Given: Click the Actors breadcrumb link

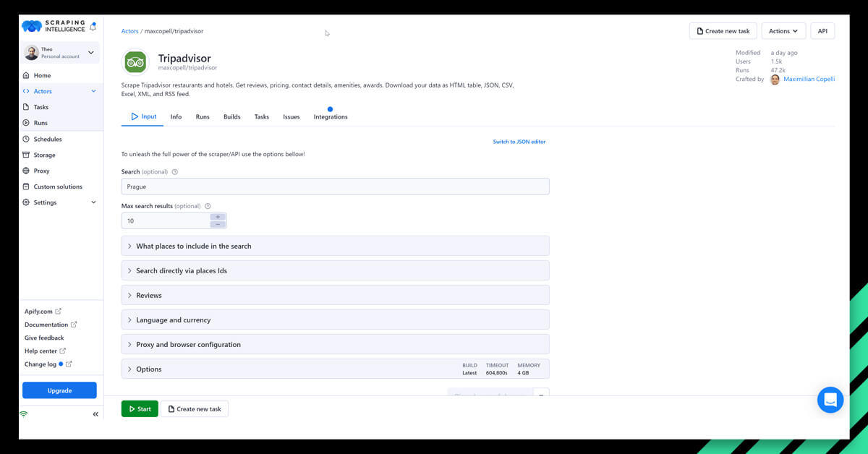Looking at the screenshot, I should click(x=129, y=31).
